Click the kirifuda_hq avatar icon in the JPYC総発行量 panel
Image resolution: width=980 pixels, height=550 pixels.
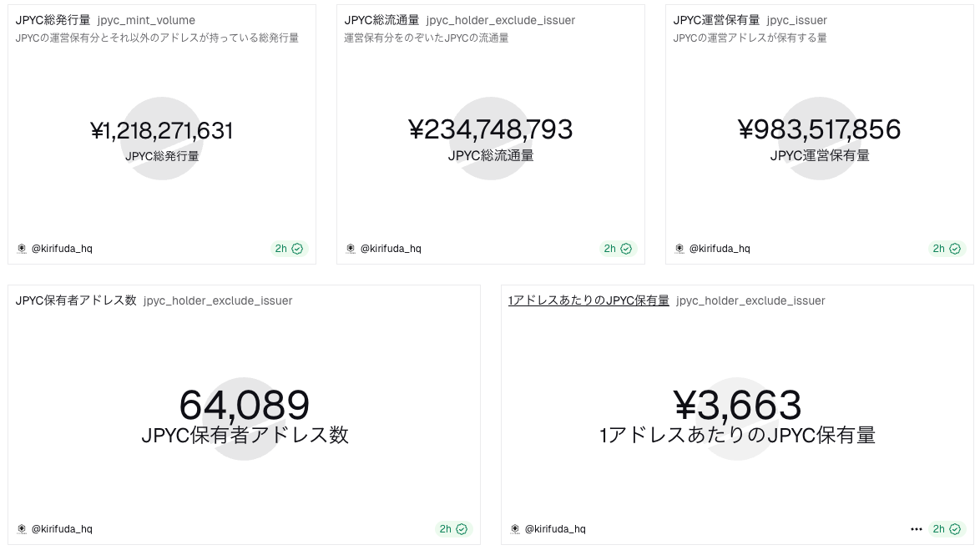tap(22, 249)
